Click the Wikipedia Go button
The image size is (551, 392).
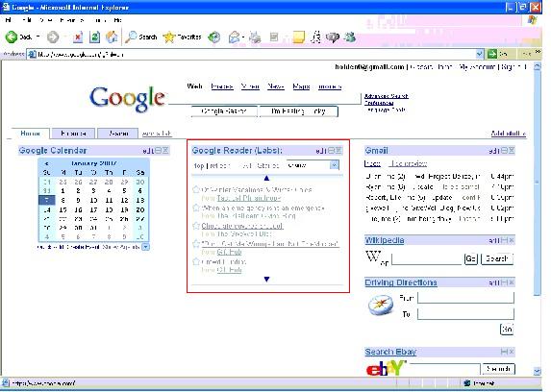[x=471, y=258]
